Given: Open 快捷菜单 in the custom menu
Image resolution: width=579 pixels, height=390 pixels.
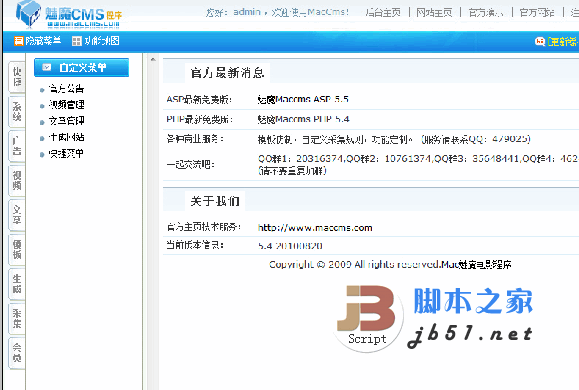Looking at the screenshot, I should tap(66, 153).
